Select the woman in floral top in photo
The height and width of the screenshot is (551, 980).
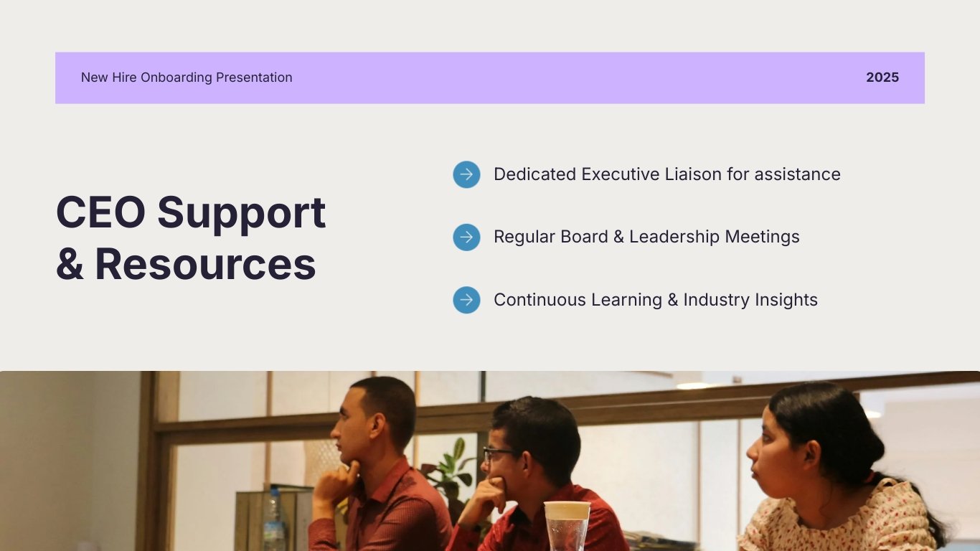832,474
